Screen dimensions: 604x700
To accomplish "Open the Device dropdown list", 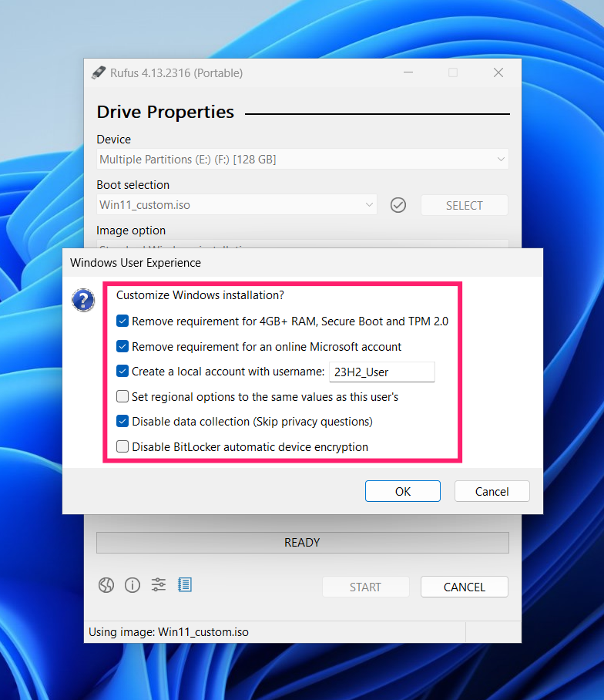I will point(303,160).
